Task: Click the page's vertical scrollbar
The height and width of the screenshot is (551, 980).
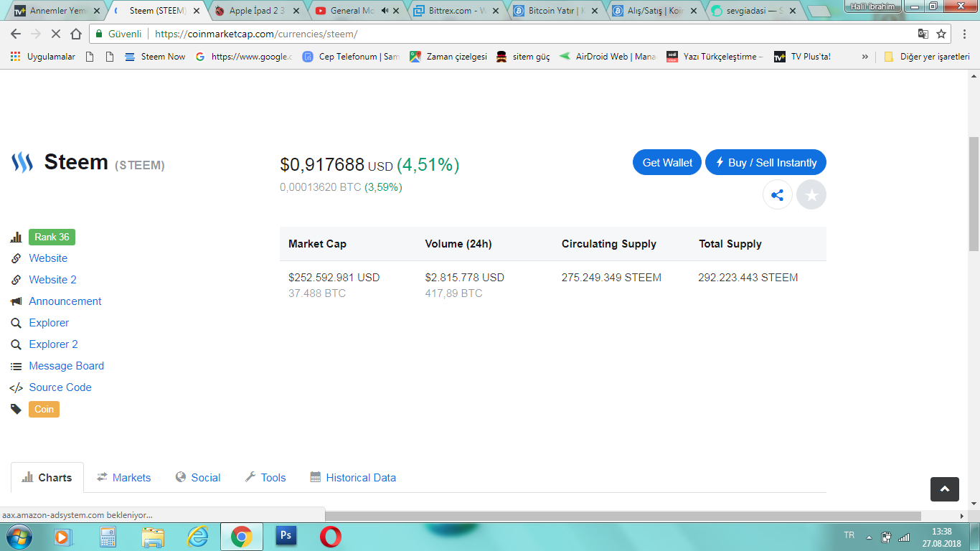Action: pos(974,194)
